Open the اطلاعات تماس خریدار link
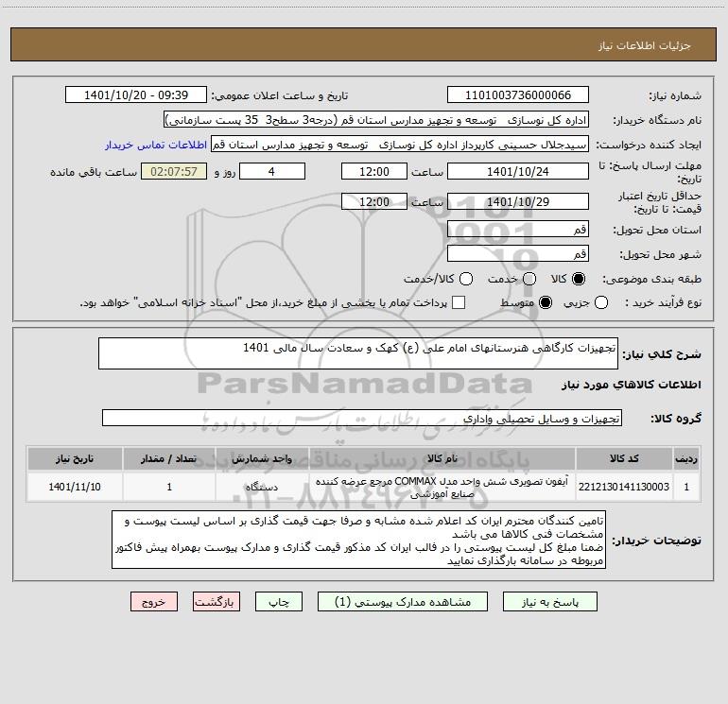728x704 pixels. (156, 145)
